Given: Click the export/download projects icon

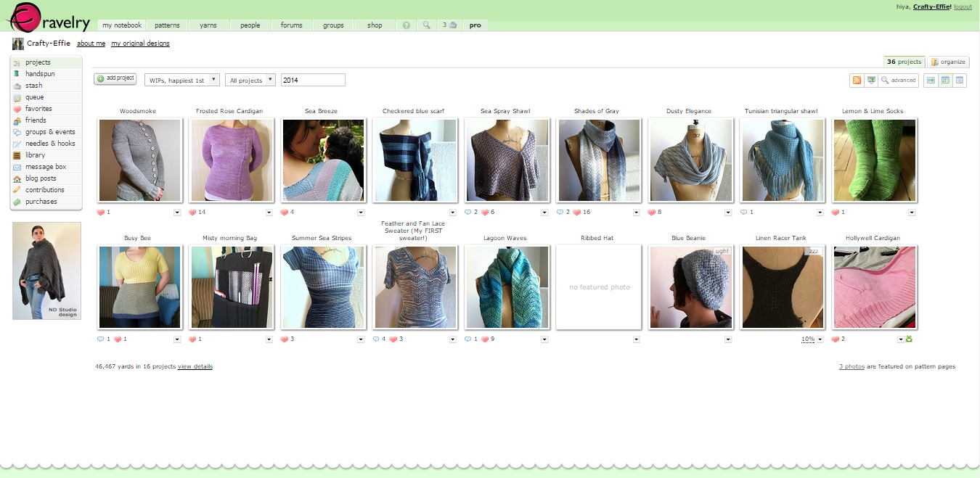Looking at the screenshot, I should 871,81.
